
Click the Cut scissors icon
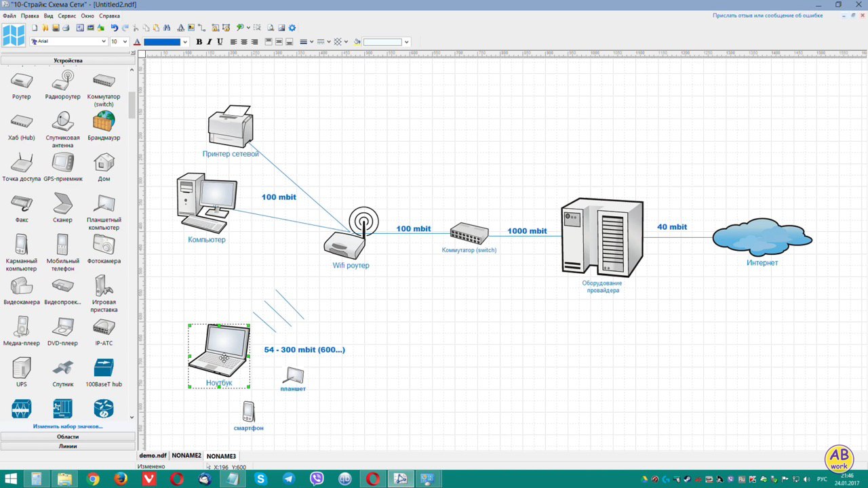pyautogui.click(x=136, y=28)
